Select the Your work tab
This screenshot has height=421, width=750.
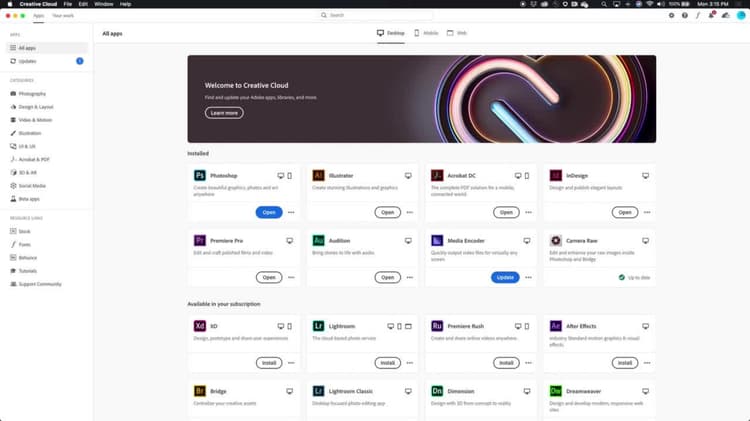point(63,16)
